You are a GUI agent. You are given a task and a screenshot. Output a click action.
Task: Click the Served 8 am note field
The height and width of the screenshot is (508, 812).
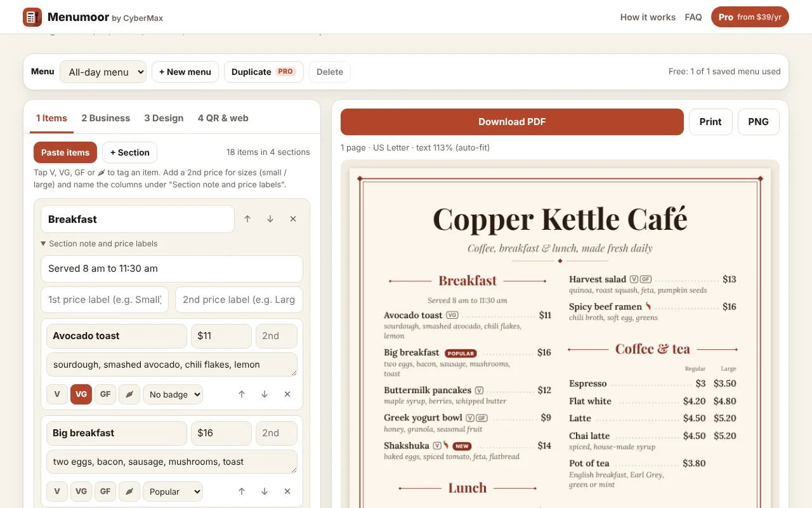pos(172,269)
